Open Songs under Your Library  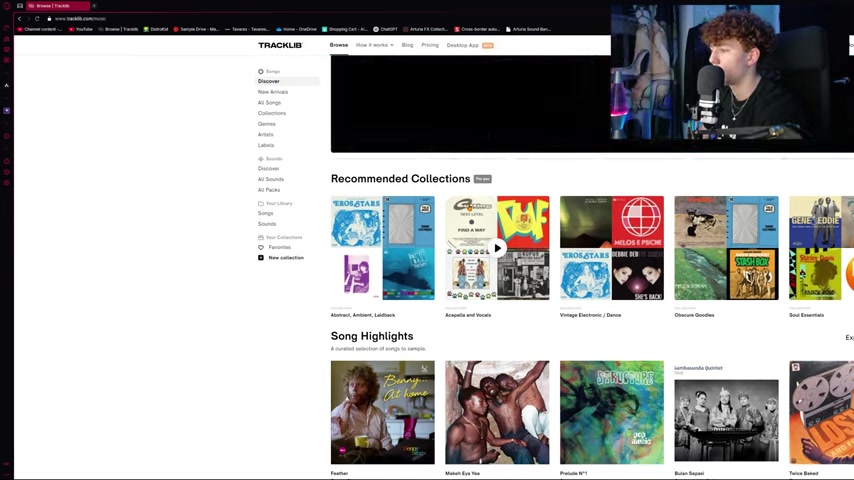265,213
